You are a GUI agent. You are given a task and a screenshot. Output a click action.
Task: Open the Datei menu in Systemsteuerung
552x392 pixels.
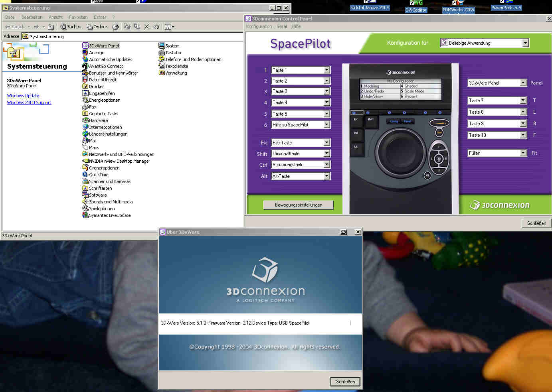(10, 17)
